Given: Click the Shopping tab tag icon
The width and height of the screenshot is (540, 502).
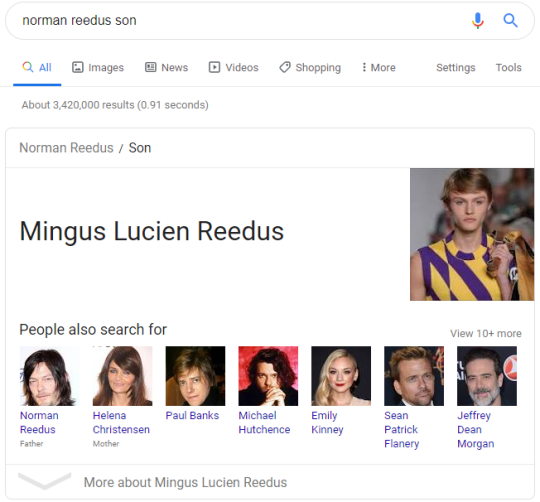Looking at the screenshot, I should point(285,67).
